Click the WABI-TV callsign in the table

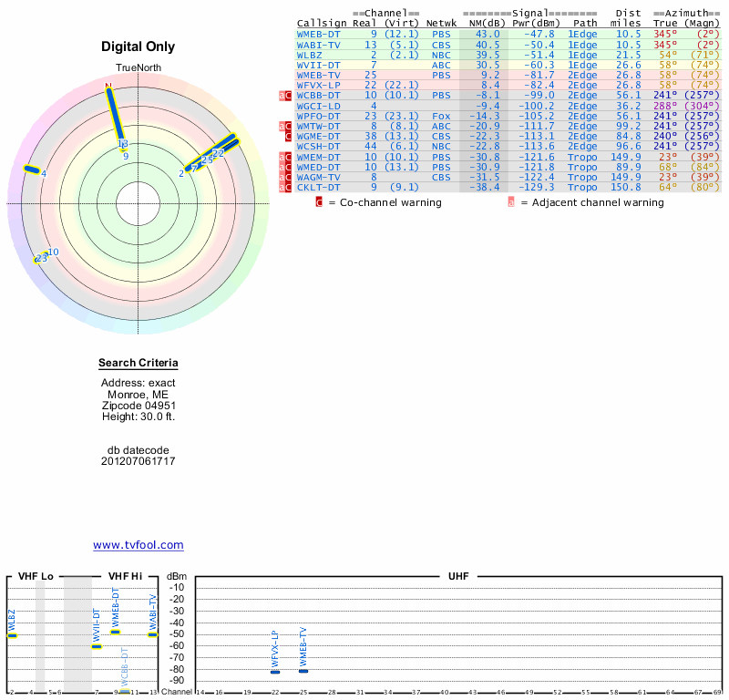click(x=318, y=44)
